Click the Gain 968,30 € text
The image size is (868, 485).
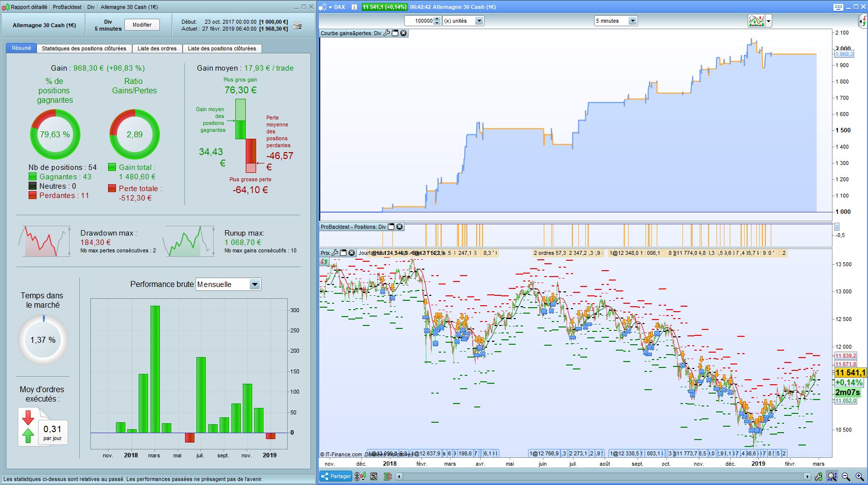(x=98, y=68)
